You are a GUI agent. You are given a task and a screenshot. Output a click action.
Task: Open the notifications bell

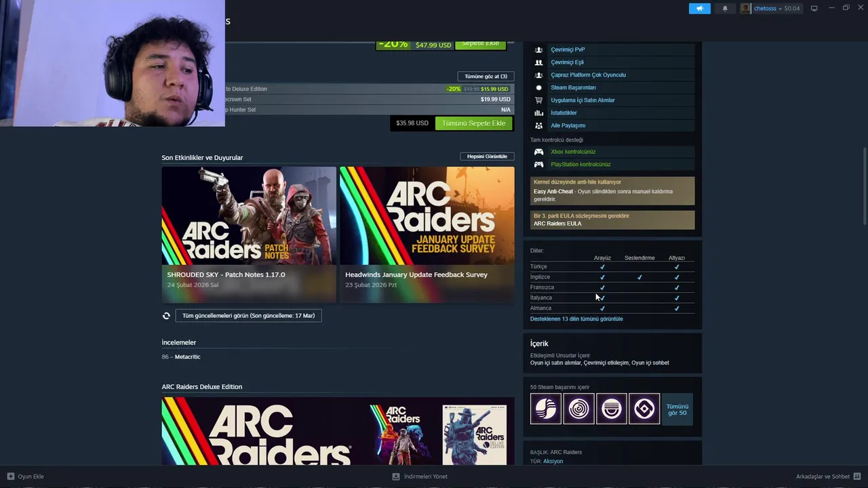pos(725,8)
